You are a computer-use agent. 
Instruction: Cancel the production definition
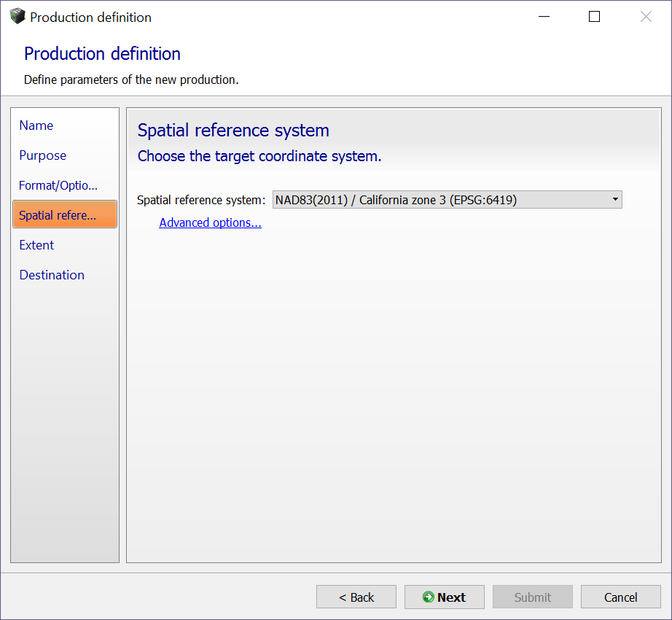coord(620,597)
